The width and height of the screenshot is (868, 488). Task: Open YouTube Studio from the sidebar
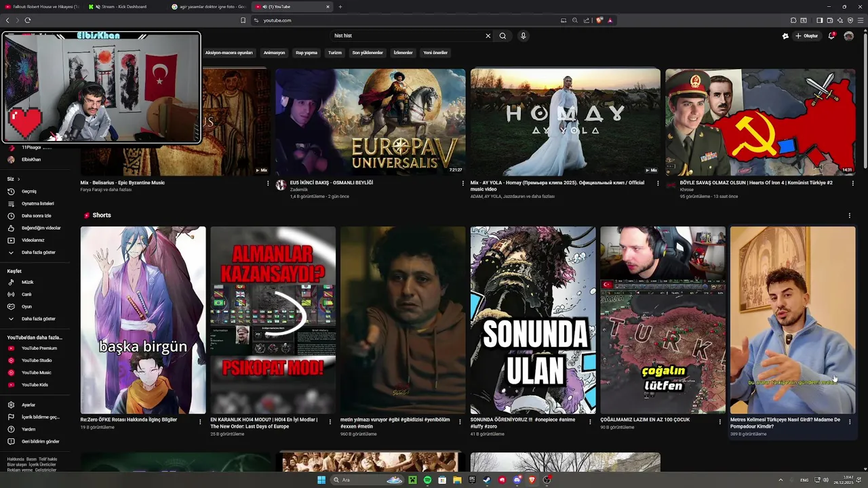pyautogui.click(x=37, y=361)
